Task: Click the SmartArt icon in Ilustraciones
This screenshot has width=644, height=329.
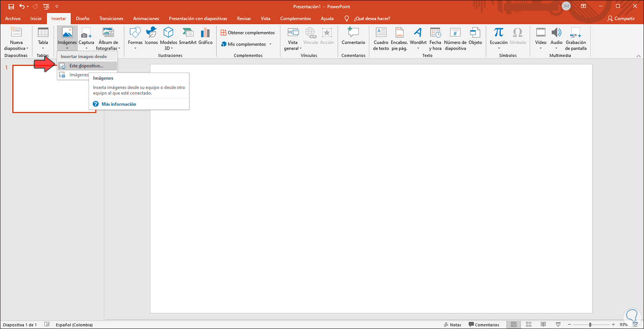Action: pos(188,33)
